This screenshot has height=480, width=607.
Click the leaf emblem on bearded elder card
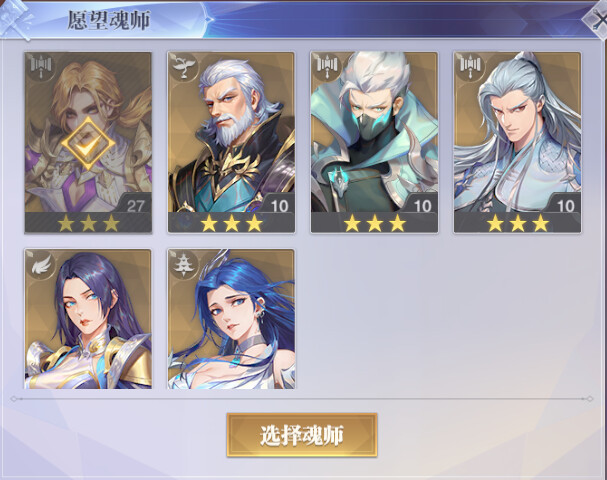[184, 67]
